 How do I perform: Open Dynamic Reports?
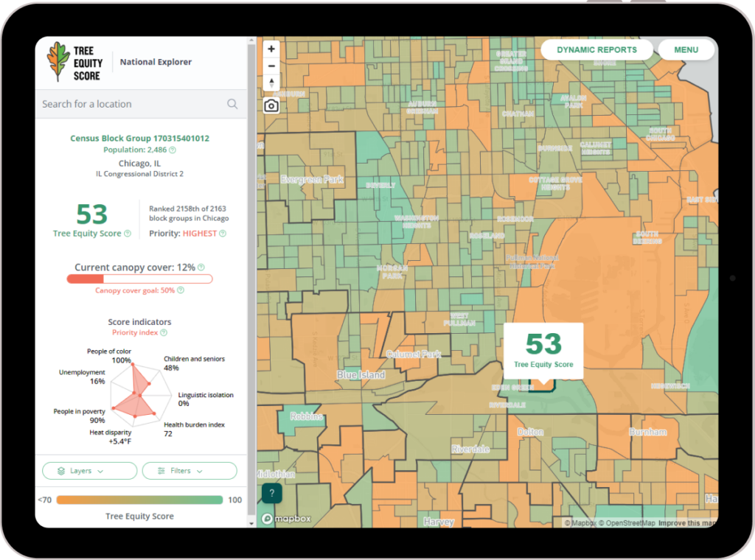[596, 50]
